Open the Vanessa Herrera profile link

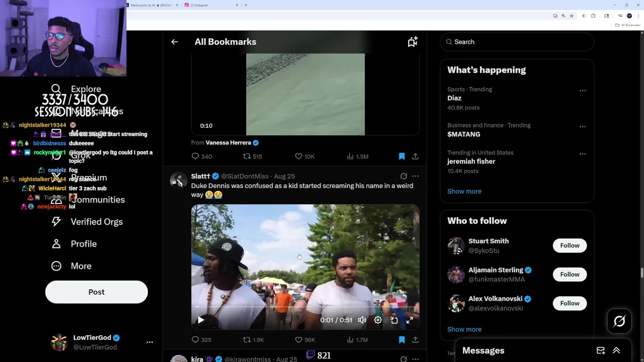(228, 143)
